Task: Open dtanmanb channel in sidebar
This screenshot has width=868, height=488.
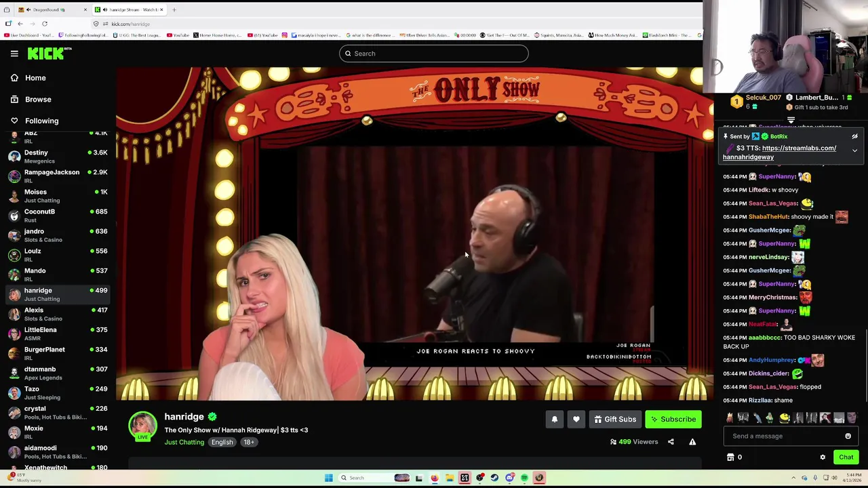Action: [x=58, y=373]
